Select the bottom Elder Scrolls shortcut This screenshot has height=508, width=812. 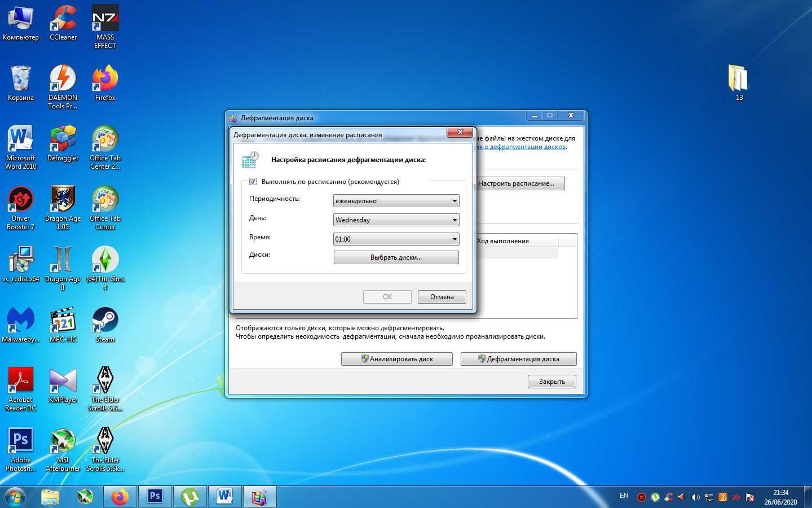105,450
